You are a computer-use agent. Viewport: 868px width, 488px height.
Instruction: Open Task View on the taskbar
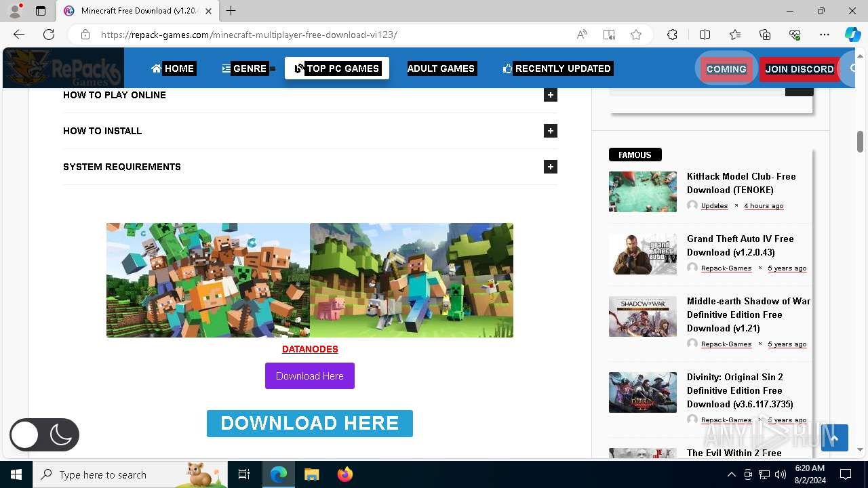[244, 474]
